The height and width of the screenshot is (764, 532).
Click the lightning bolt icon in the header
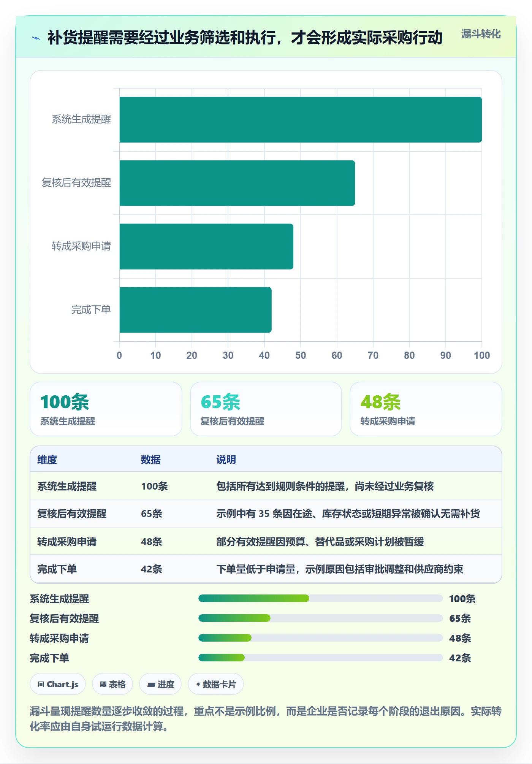point(36,38)
